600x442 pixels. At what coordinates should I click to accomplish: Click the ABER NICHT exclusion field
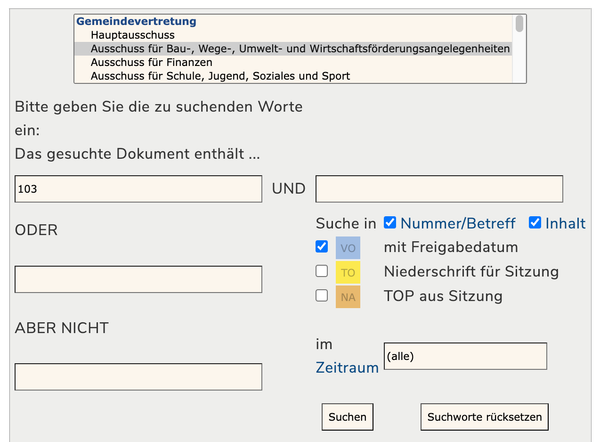138,377
